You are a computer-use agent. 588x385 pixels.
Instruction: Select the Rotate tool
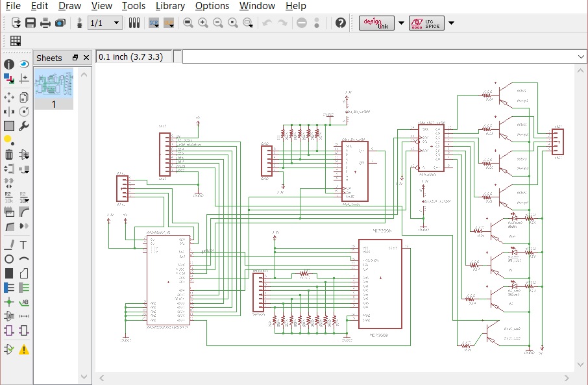24,111
